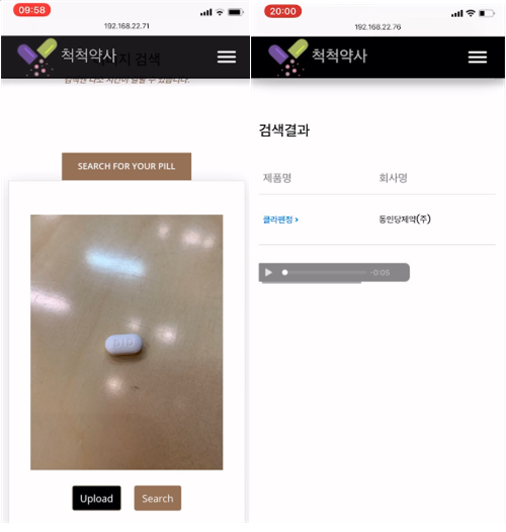This screenshot has width=506, height=532.
Task: Click the 척척약사 title on left screen
Action: coord(89,55)
